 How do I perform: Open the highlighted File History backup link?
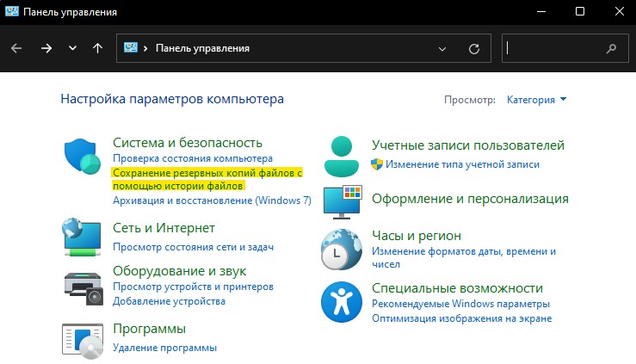207,179
